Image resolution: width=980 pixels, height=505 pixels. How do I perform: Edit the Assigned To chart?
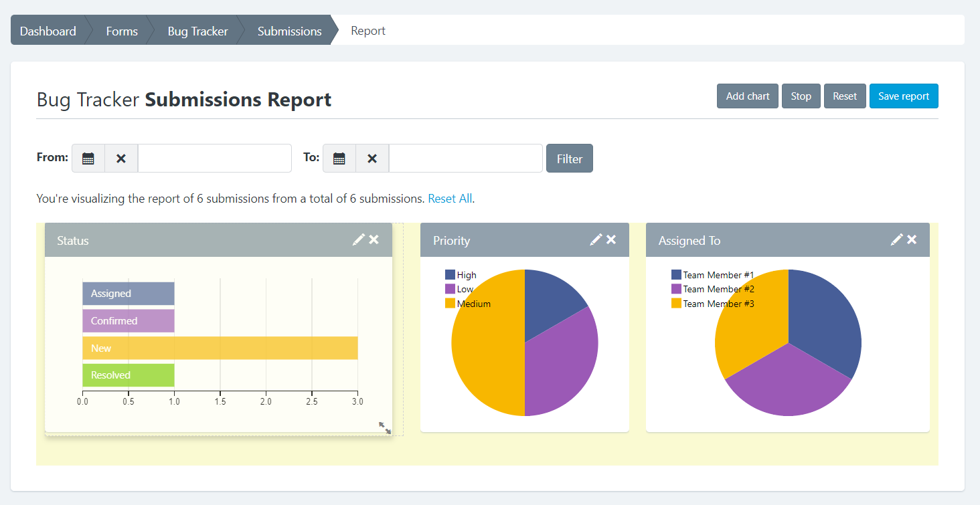coord(896,239)
